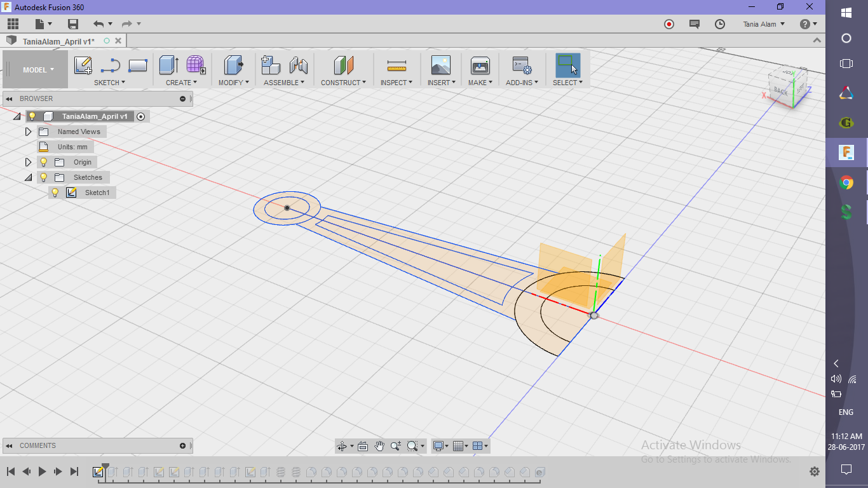868x488 pixels.
Task: Click the Offset Plane construct icon
Action: 343,65
